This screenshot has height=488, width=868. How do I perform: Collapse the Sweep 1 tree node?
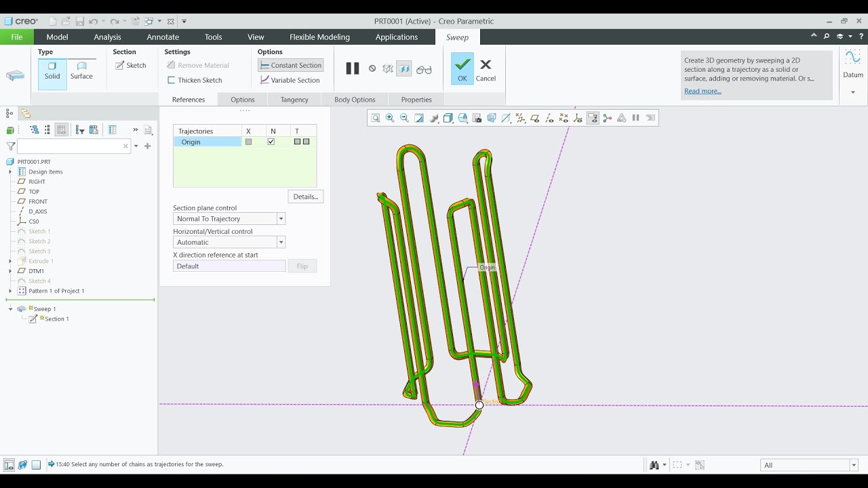(10, 309)
